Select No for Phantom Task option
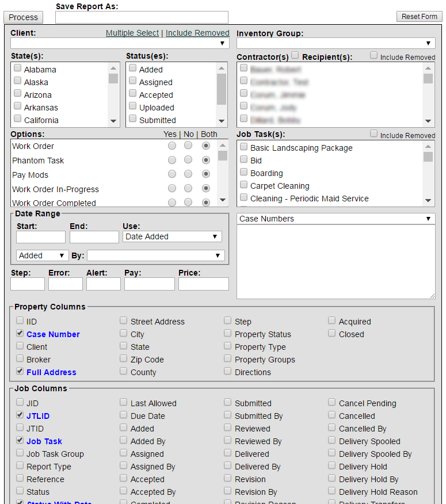 [x=188, y=160]
